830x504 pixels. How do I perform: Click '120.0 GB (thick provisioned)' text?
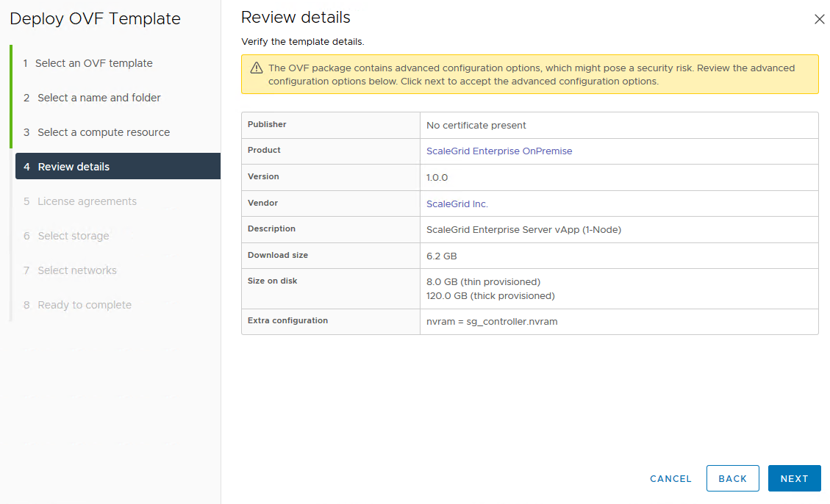coord(490,295)
